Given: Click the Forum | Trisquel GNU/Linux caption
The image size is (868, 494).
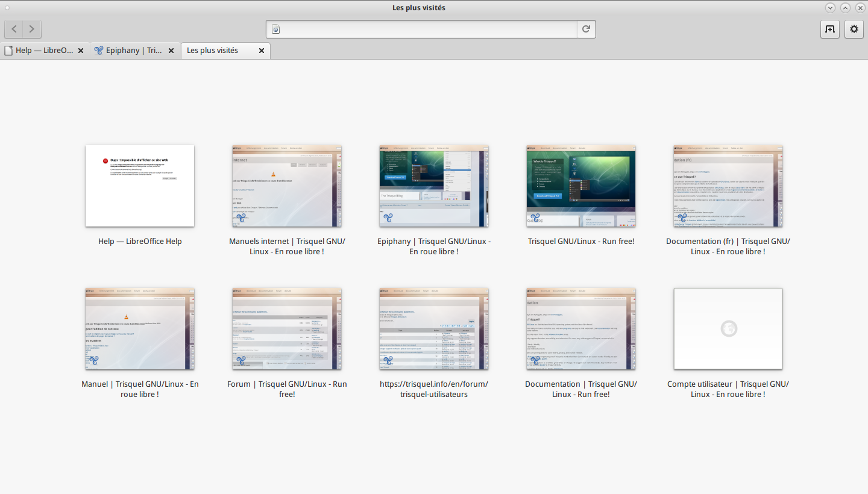Looking at the screenshot, I should 287,389.
